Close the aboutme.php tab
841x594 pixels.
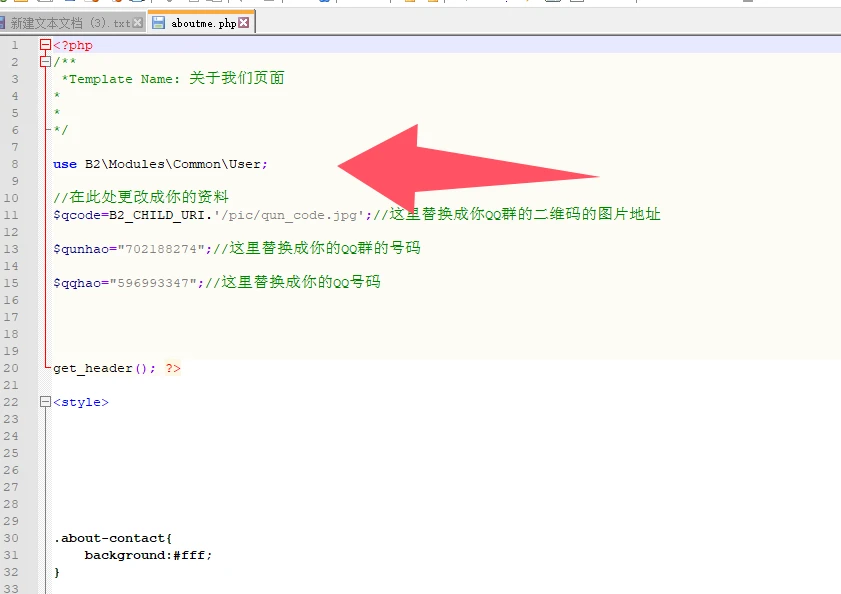tap(244, 22)
